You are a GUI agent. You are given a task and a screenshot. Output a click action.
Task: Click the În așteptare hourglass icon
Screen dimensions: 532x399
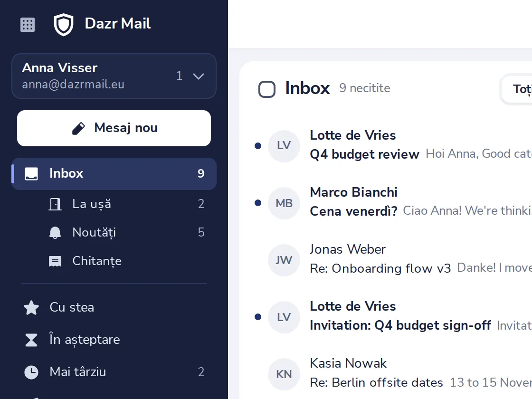pos(31,340)
